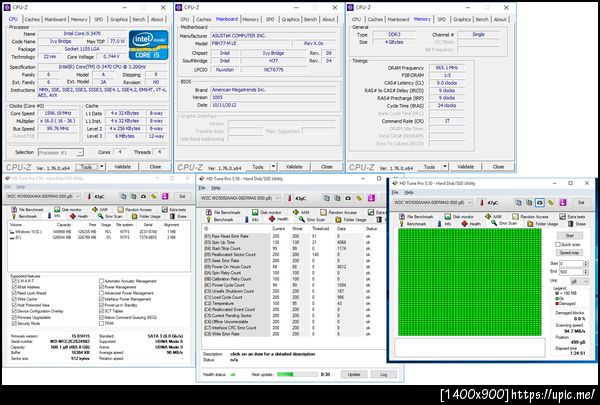This screenshot has width=600, height=405.
Task: Toggle Security Mode checkbox
Action: click(x=14, y=323)
